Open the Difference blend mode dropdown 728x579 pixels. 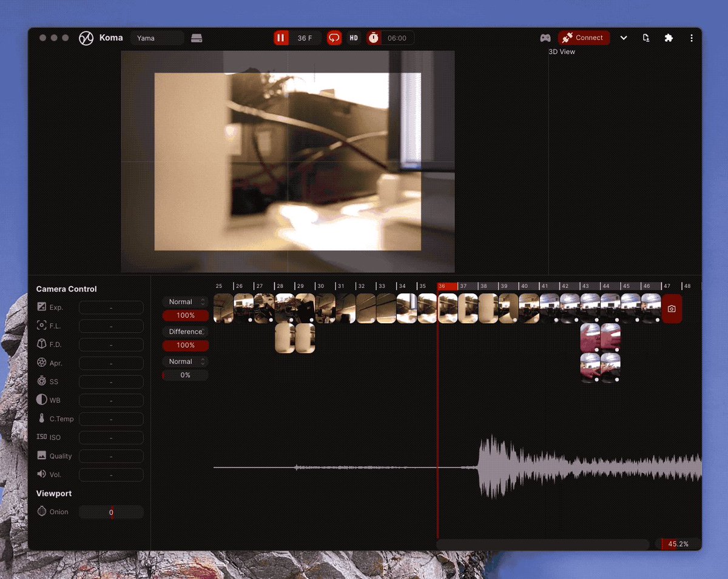click(x=185, y=332)
